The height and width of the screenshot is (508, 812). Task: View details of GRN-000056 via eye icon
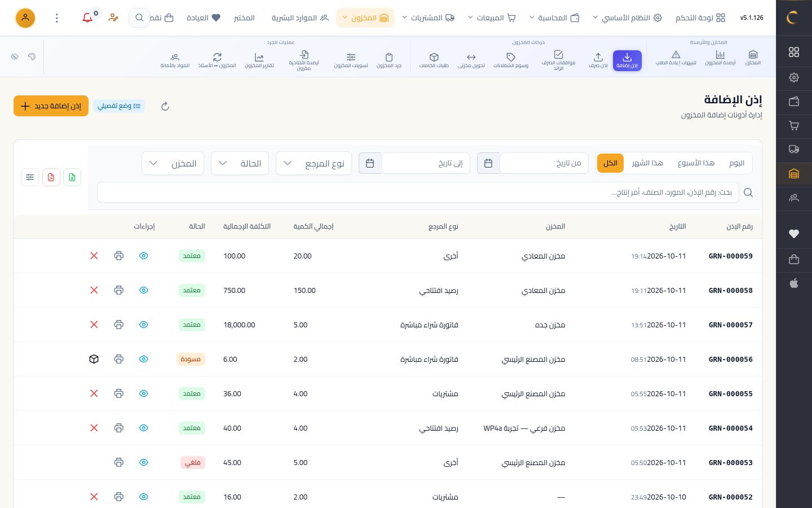pyautogui.click(x=144, y=359)
